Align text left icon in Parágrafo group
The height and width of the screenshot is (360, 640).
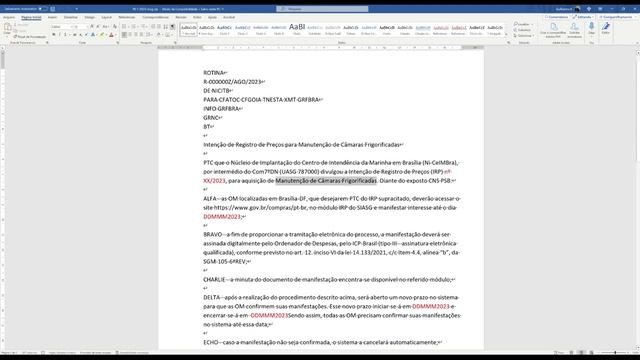[x=124, y=35]
